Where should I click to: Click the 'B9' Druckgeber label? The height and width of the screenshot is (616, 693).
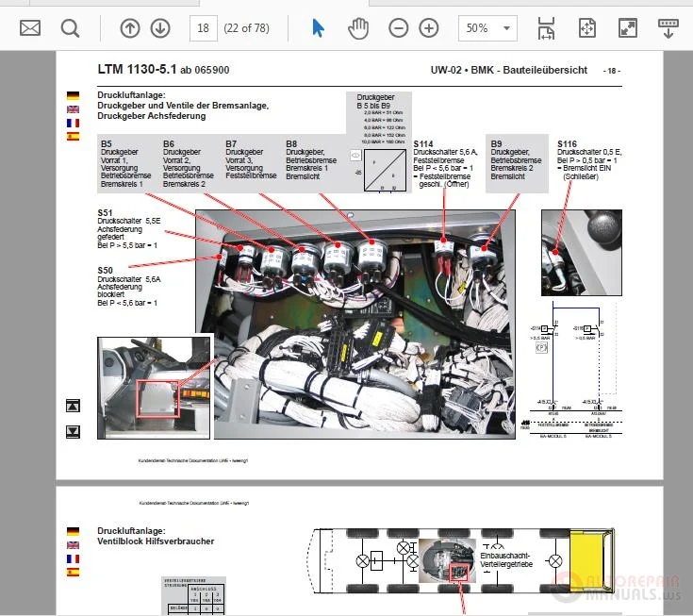pos(496,143)
